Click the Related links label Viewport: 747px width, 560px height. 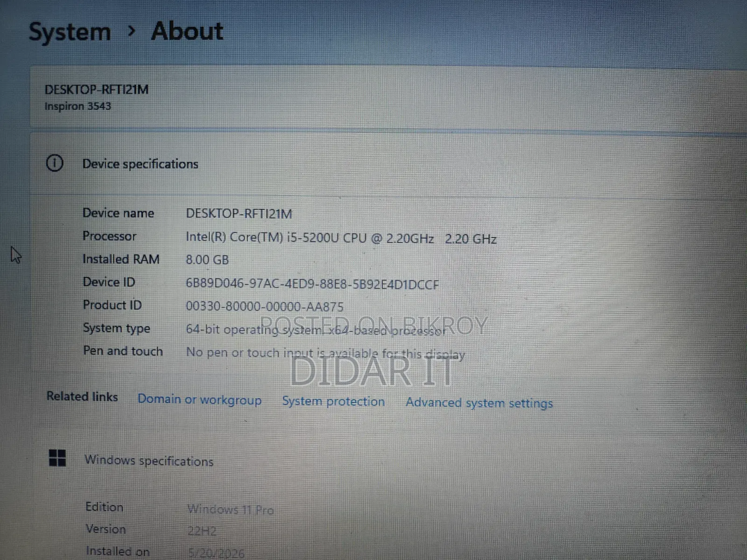click(82, 397)
